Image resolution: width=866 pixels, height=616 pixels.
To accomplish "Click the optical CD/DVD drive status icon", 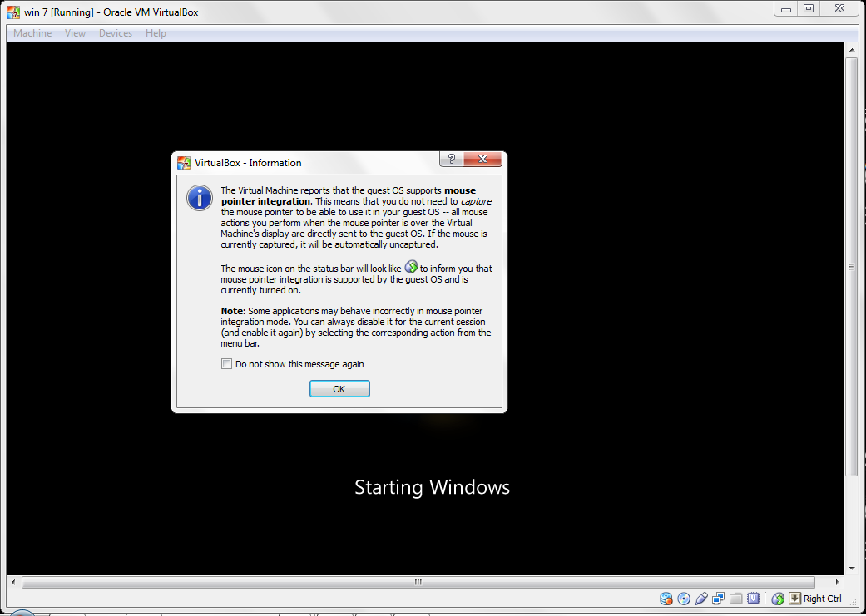I will click(684, 599).
